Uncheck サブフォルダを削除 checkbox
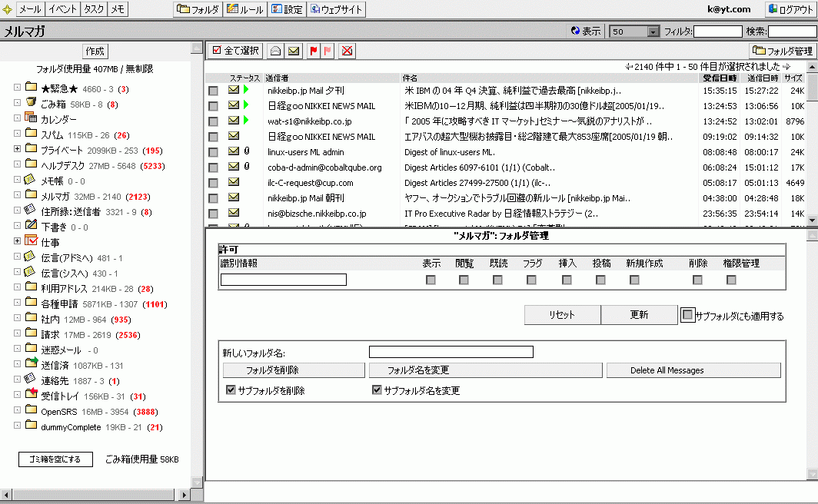Screen dimensions: 818x504 tap(231, 390)
